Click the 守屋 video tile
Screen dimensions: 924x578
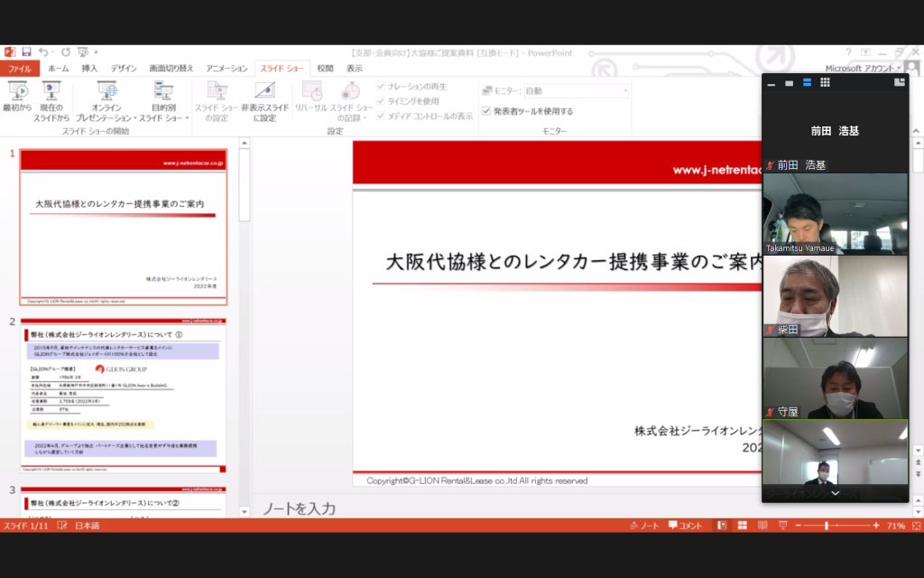coord(835,378)
